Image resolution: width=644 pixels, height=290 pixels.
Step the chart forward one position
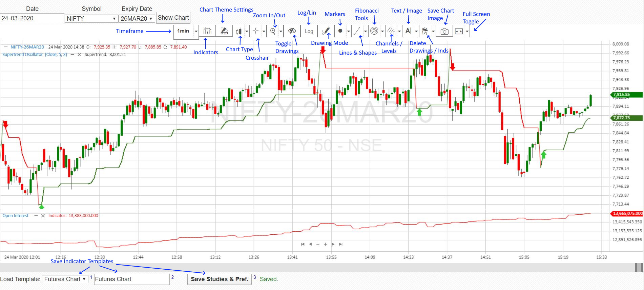(333, 244)
